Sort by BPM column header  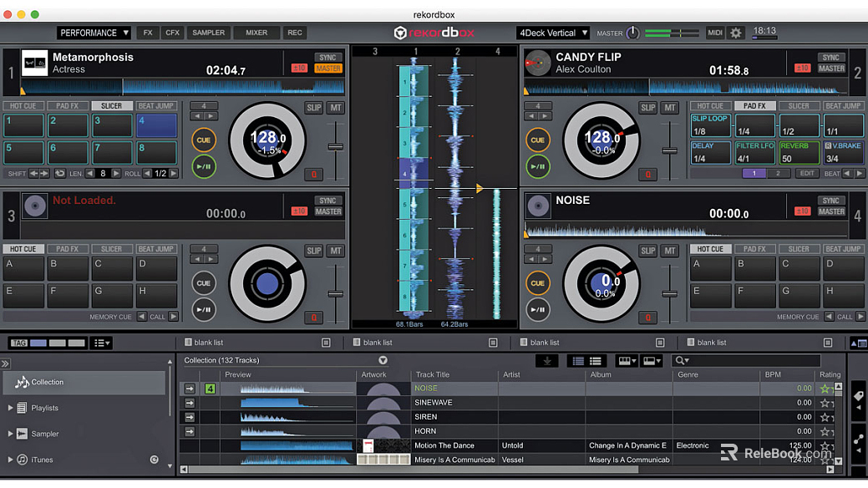[773, 374]
